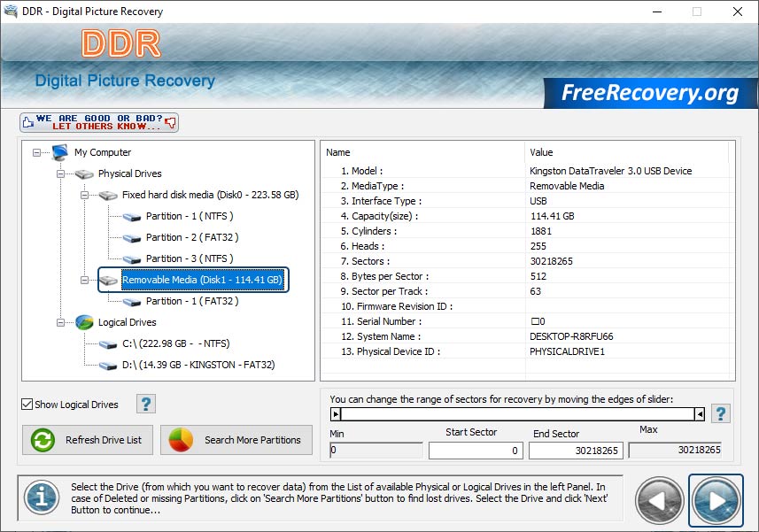Click the slider's right edge handle
759x532 pixels.
click(700, 414)
